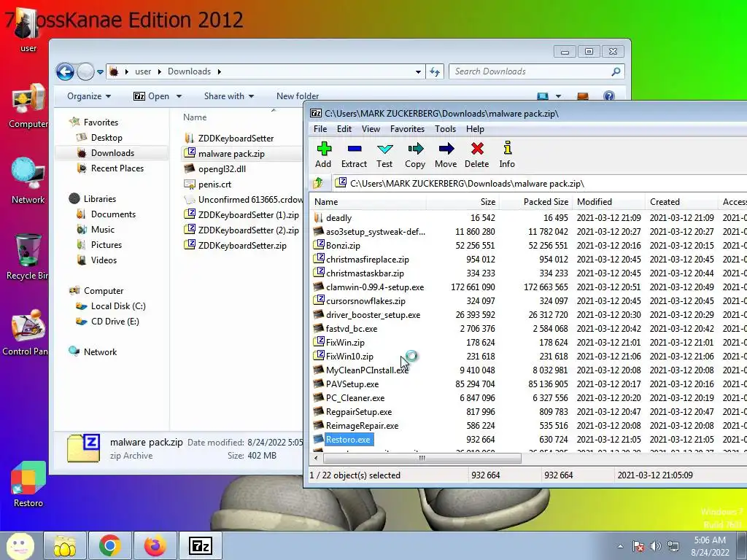Click New folder in Explorer toolbar
This screenshot has height=560, width=747.
(x=298, y=96)
